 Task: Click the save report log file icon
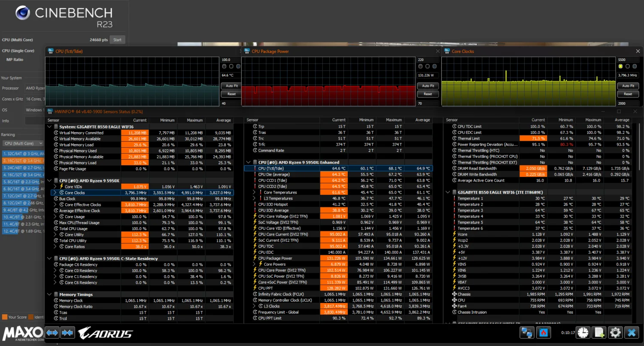pos(599,332)
